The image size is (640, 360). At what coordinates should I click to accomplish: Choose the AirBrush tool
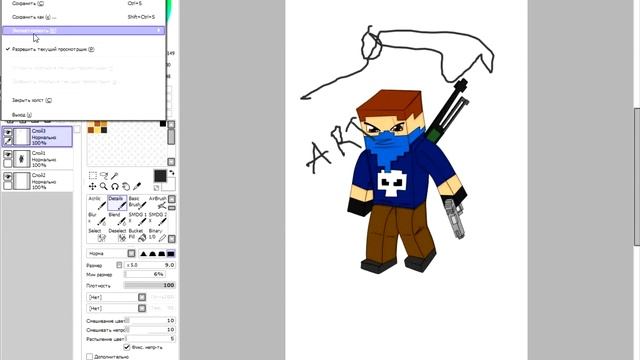click(157, 203)
